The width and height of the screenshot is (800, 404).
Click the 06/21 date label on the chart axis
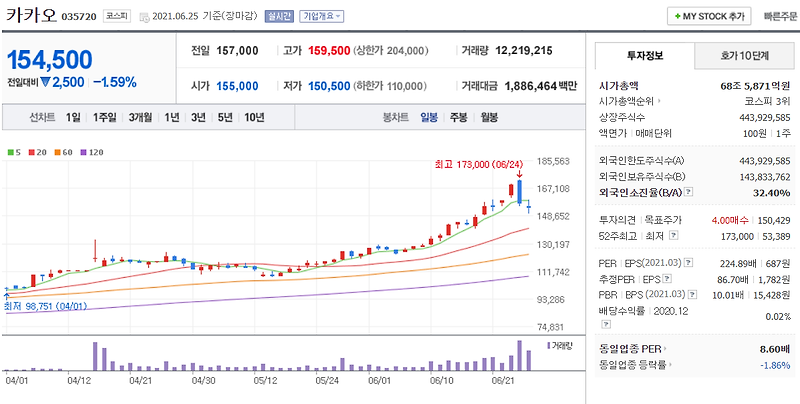point(502,380)
